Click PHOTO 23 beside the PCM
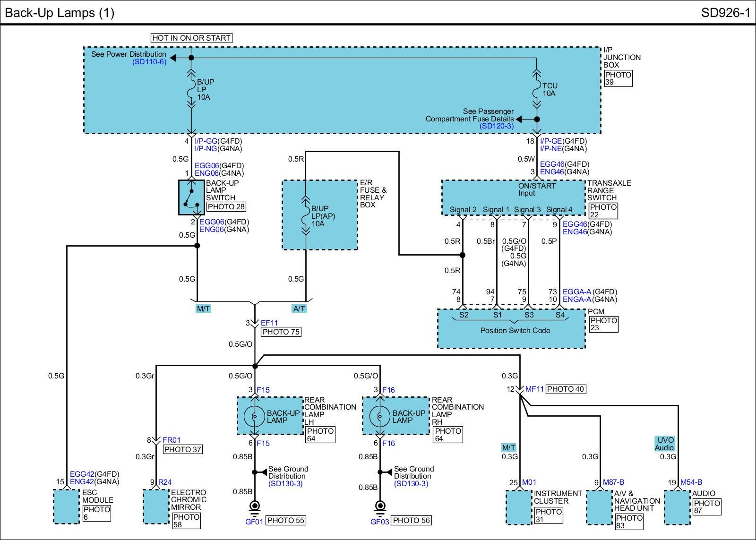 pyautogui.click(x=603, y=324)
